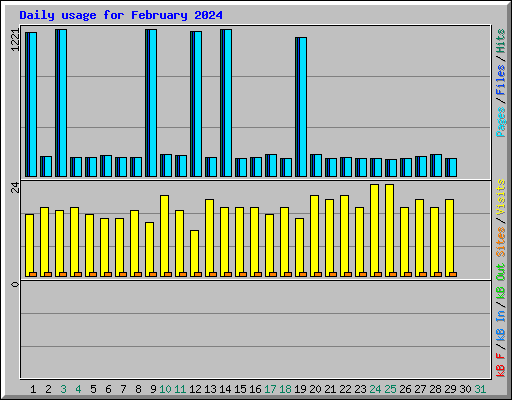This screenshot has height=400, width=512.
Task: Select the yellow 'Visits' legend word
Action: click(500, 197)
